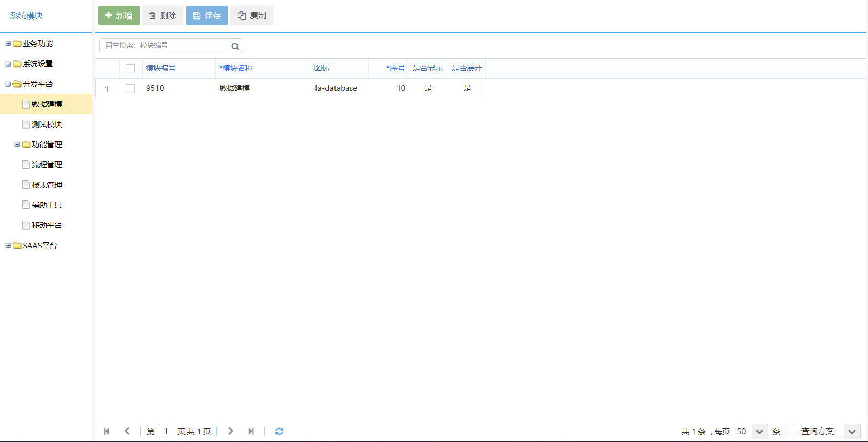Click the 复制 copy button
This screenshot has height=442, width=868.
[252, 15]
